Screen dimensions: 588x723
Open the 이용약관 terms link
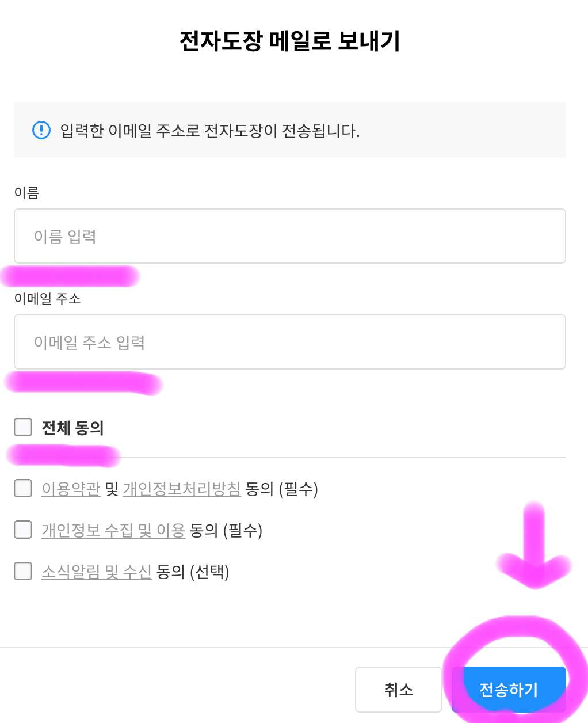point(70,489)
